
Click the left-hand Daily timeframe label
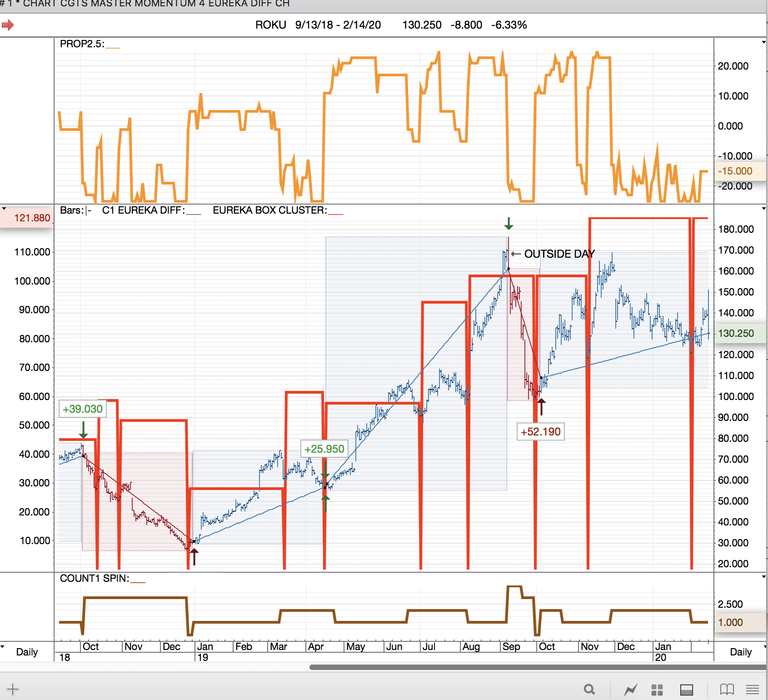(x=27, y=652)
